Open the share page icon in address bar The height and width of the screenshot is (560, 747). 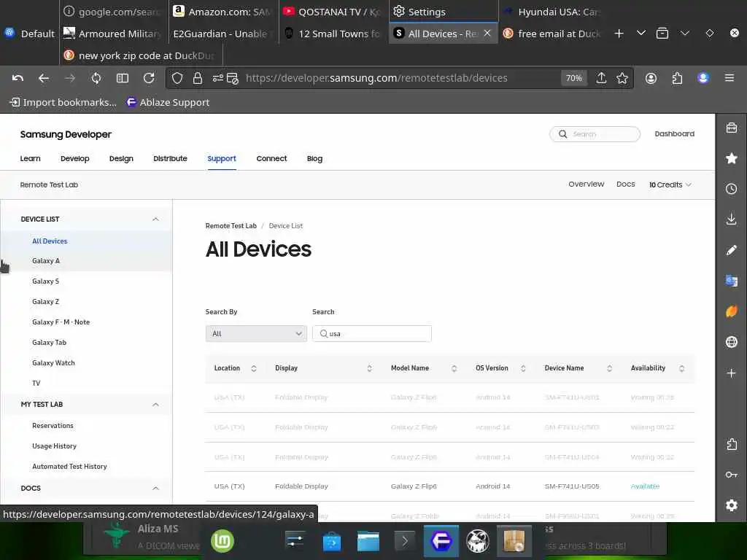601,78
